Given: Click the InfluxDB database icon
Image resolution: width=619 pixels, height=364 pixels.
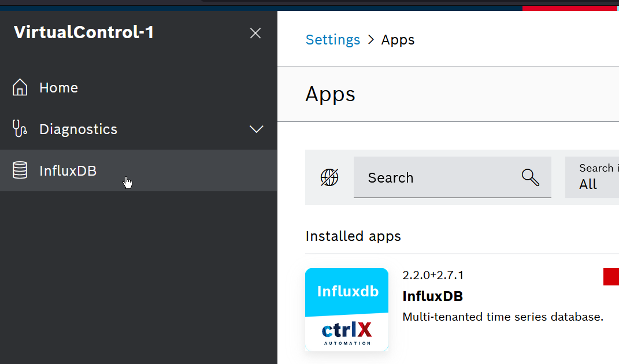Looking at the screenshot, I should 20,170.
